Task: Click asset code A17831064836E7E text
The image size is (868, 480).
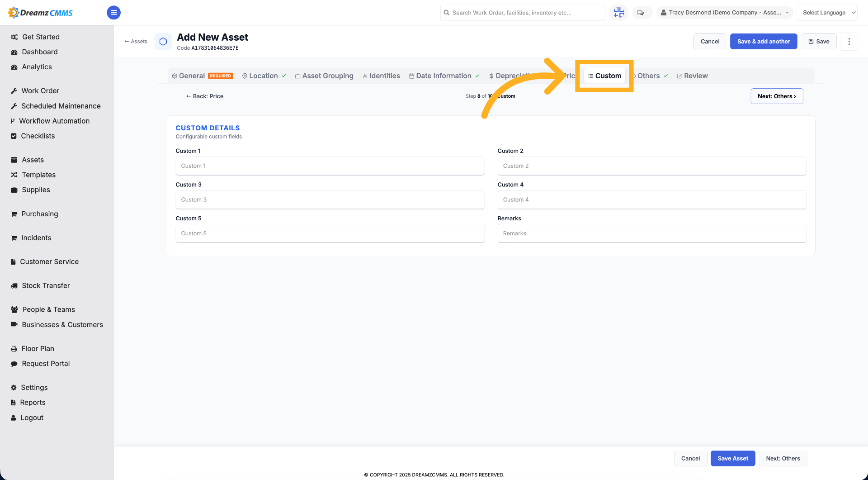Action: point(215,48)
